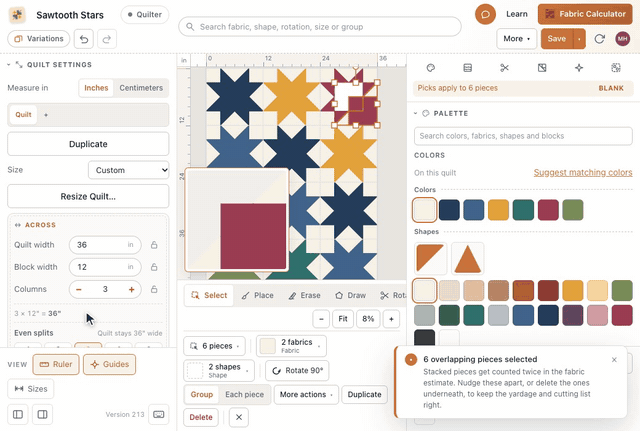This screenshot has width=640, height=431.
Task: Toggle the left sidebar panel icon
Action: pyautogui.click(x=18, y=414)
